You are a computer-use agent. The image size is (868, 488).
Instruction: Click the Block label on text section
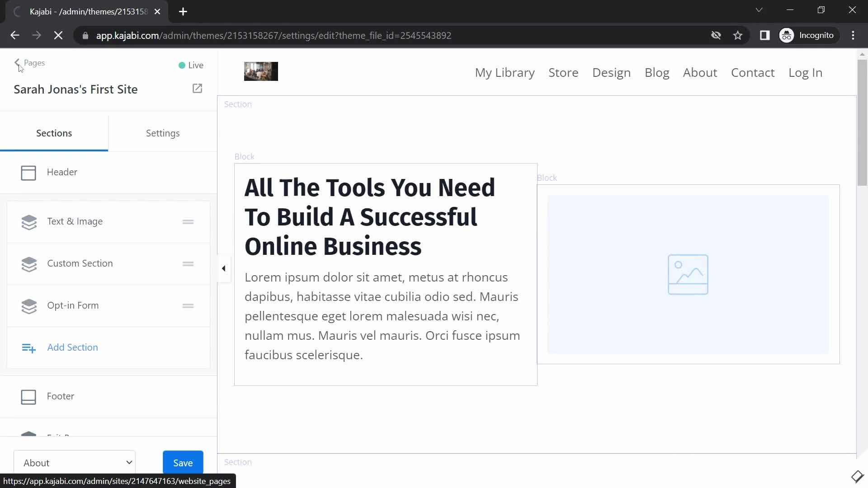pyautogui.click(x=245, y=156)
